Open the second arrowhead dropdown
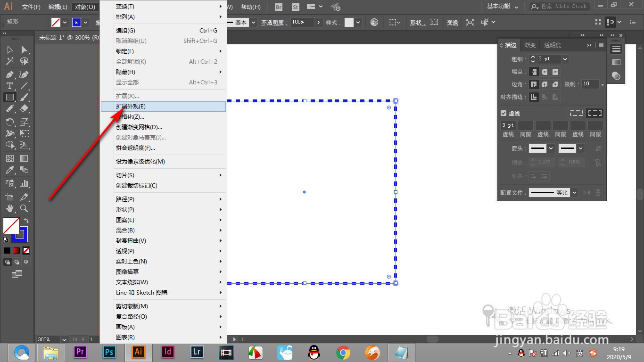This screenshot has width=644, height=362. [581, 148]
